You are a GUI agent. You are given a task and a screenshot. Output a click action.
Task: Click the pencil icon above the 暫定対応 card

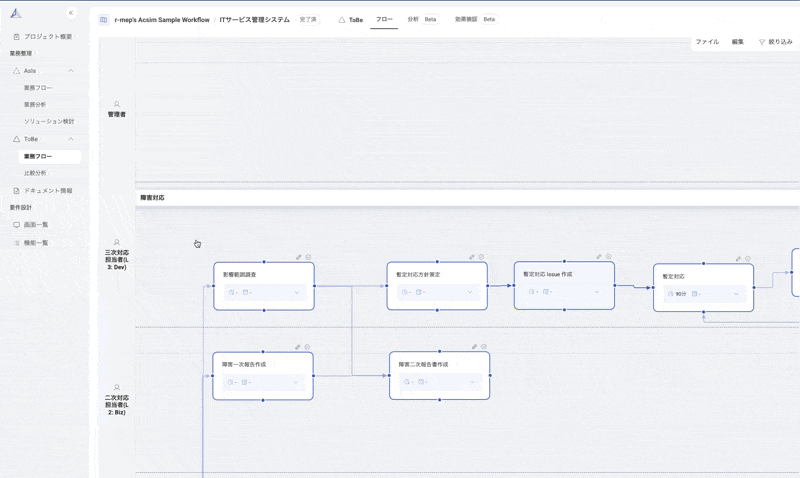pyautogui.click(x=738, y=259)
